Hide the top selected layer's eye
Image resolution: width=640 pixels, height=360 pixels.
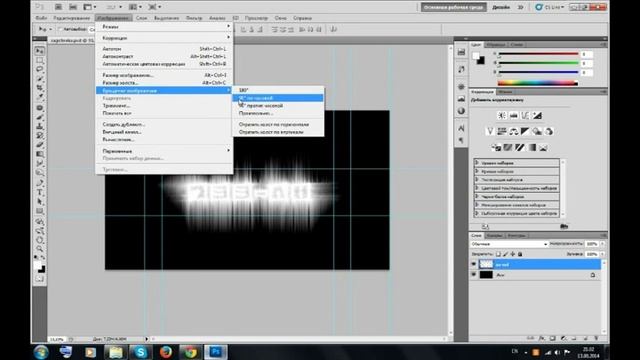pos(473,264)
